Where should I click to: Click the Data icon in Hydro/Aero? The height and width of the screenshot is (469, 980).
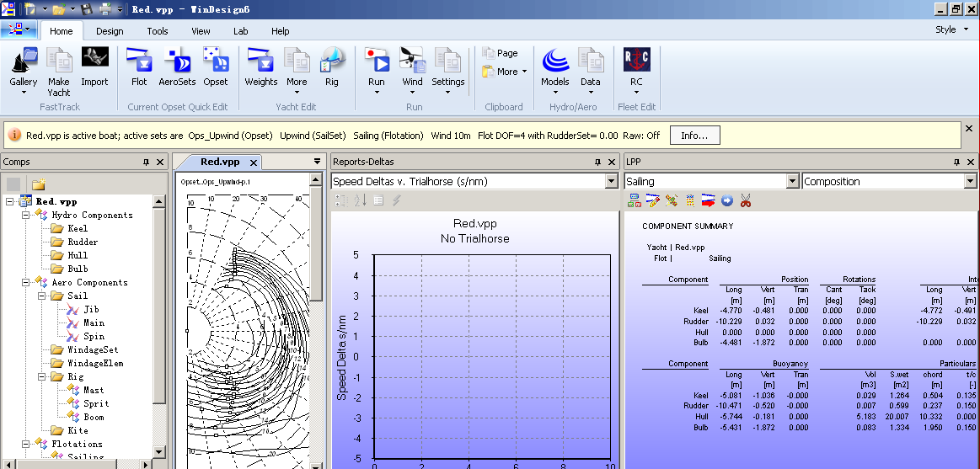tap(590, 70)
